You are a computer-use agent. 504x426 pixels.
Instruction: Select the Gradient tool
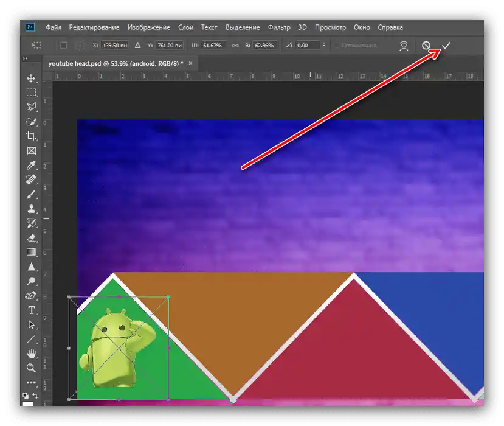tap(31, 252)
